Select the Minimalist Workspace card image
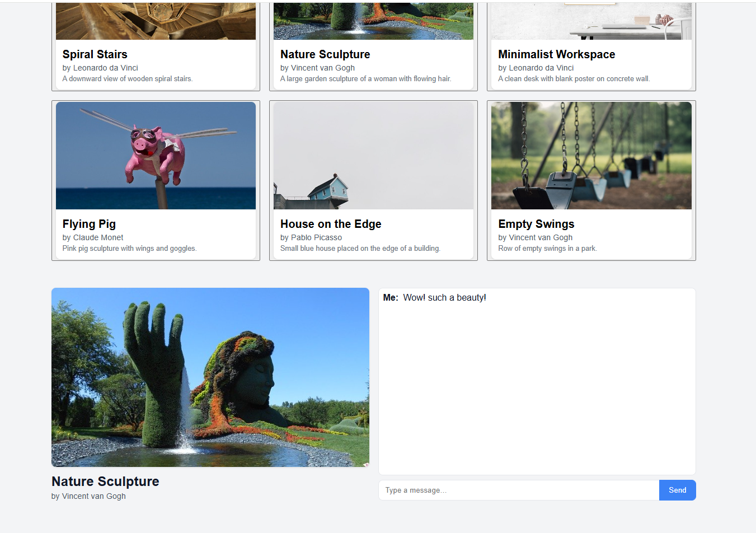Image resolution: width=756 pixels, height=533 pixels. (x=591, y=21)
